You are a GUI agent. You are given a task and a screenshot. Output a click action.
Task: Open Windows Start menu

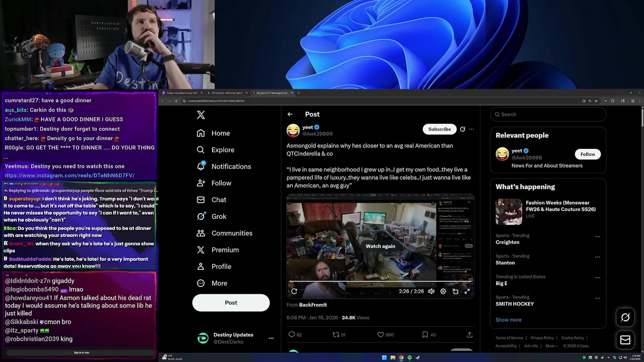384,357
